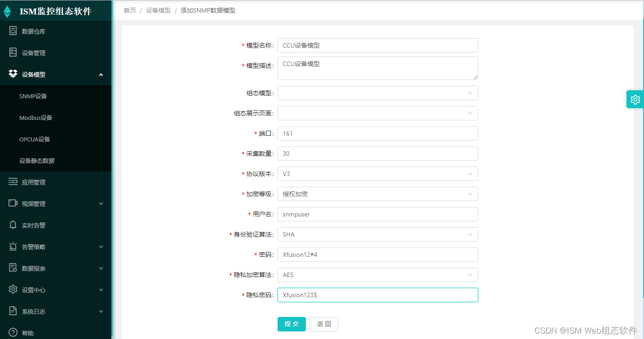
Task: Collapse the 设备模型 menu chevron
Action: (x=101, y=75)
